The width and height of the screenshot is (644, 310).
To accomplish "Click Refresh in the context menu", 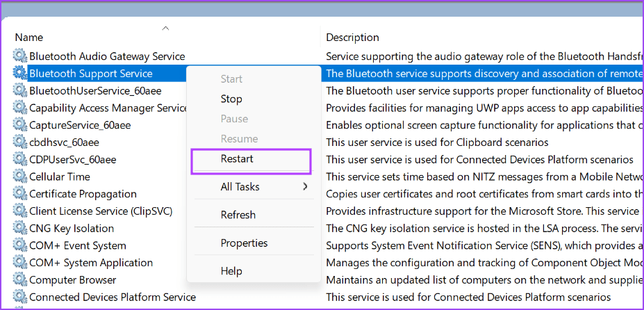I will 238,215.
